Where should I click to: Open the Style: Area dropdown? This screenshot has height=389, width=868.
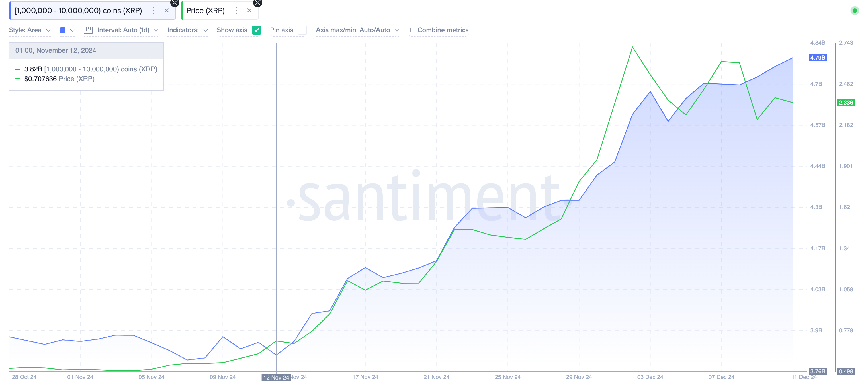point(30,30)
